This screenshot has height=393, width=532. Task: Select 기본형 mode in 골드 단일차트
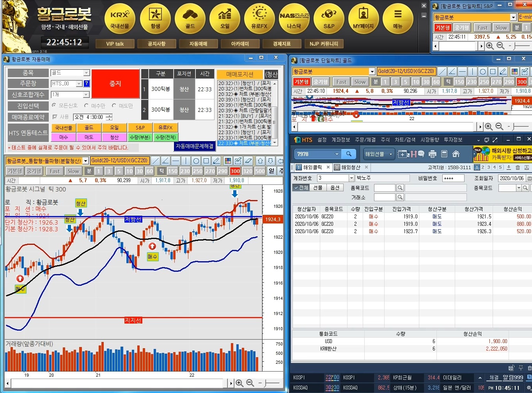click(x=301, y=82)
